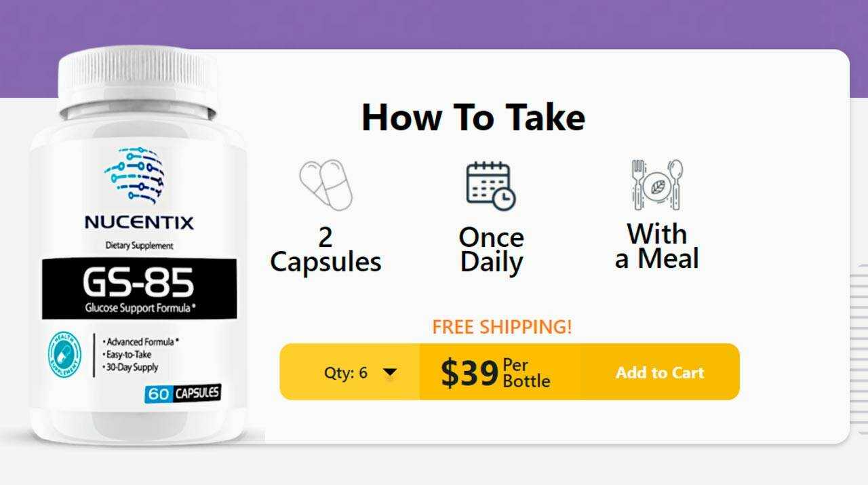Click the How To Take heading
This screenshot has height=485, width=868.
pos(473,117)
